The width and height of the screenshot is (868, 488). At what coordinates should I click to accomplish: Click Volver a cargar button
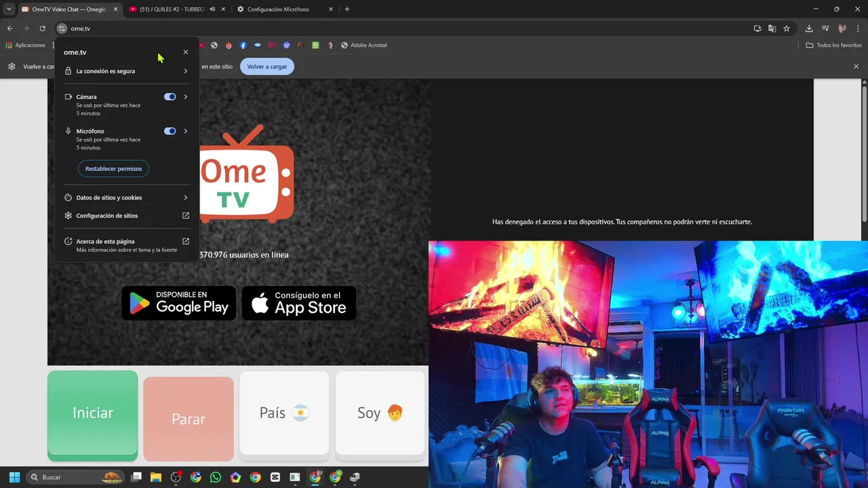[x=267, y=66]
